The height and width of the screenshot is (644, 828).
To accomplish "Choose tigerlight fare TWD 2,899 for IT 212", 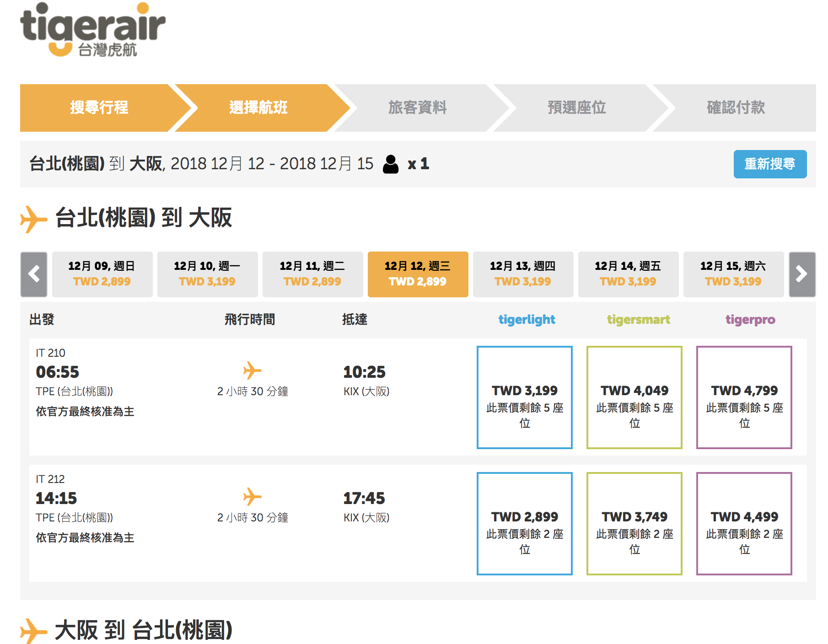I will tap(525, 524).
